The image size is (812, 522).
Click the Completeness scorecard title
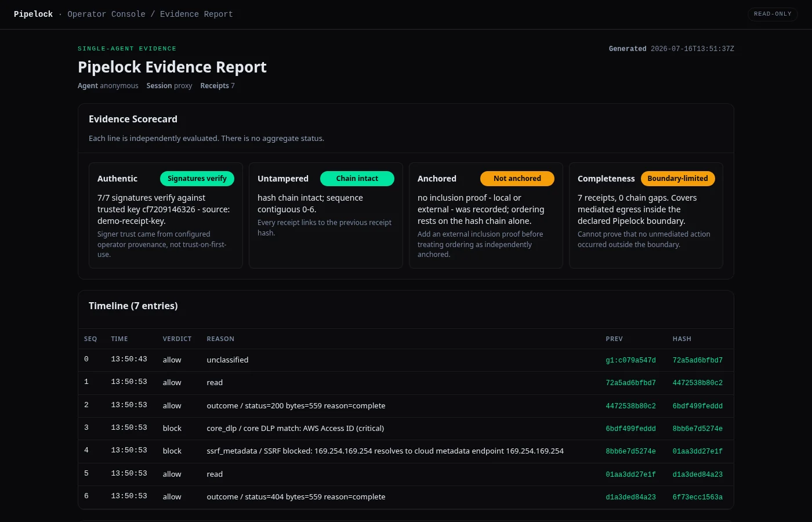tap(606, 179)
